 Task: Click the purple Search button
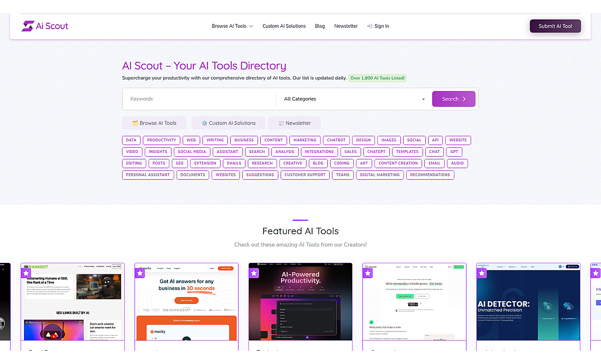pyautogui.click(x=454, y=99)
